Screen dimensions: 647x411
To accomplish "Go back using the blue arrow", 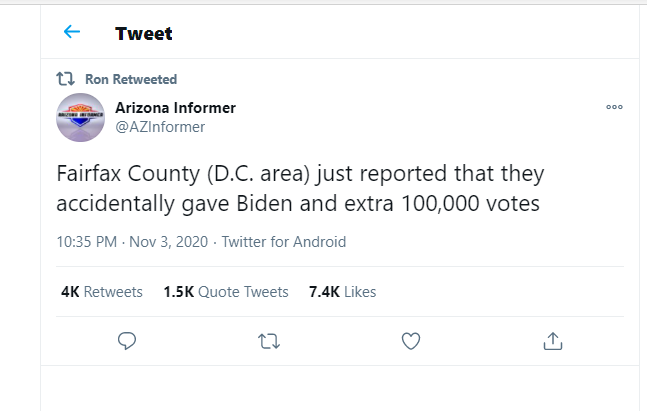I will coord(72,32).
